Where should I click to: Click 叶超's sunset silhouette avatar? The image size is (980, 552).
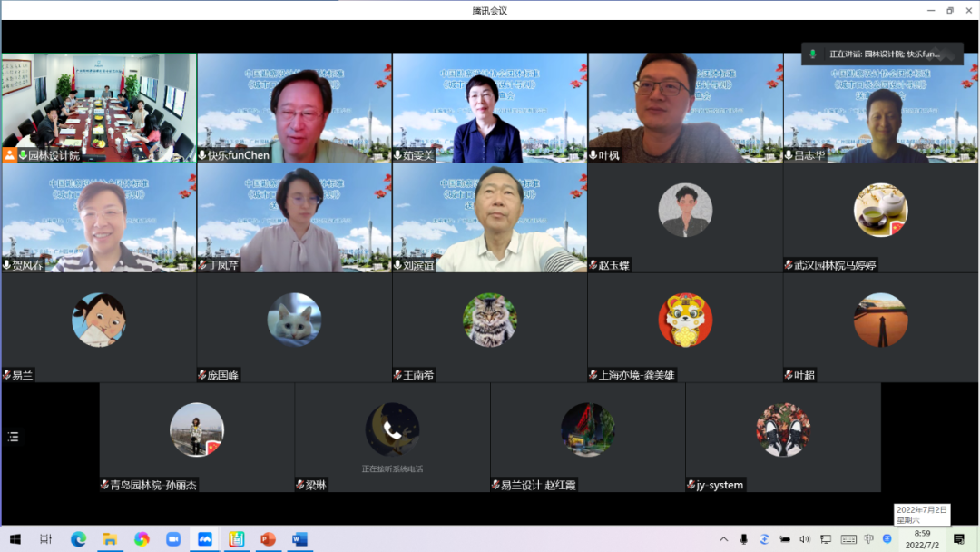click(x=880, y=320)
